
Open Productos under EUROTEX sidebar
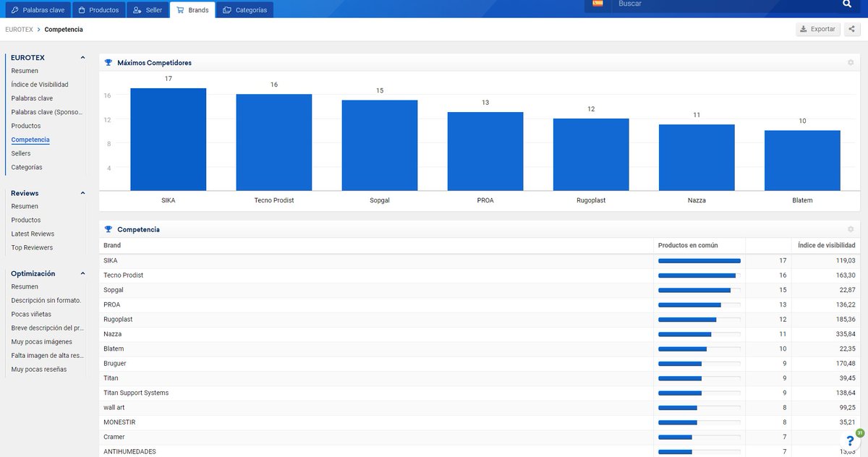26,126
